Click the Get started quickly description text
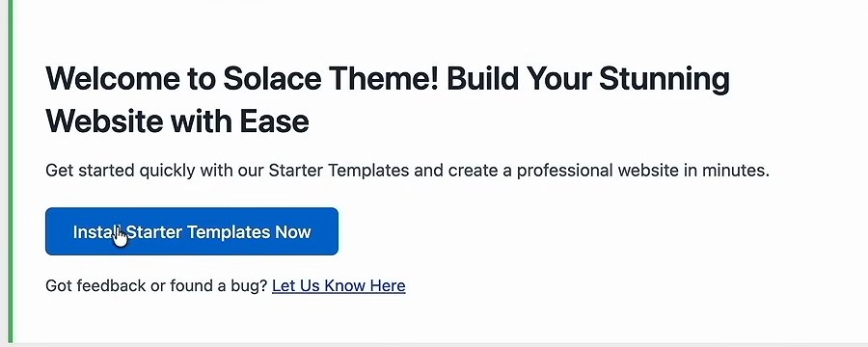This screenshot has width=868, height=347. click(407, 171)
